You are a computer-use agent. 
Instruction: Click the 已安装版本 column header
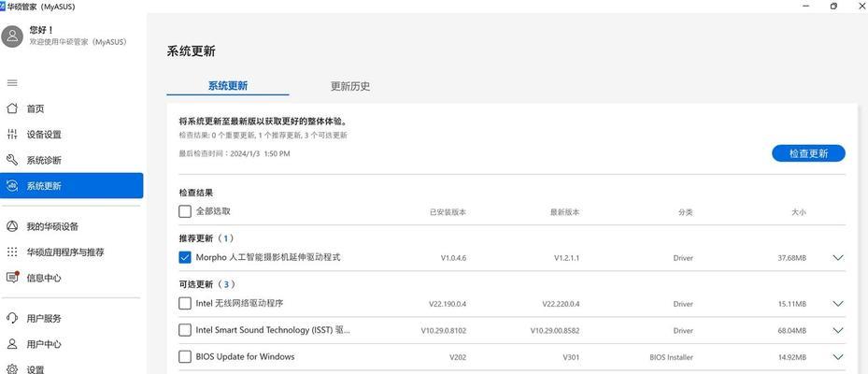(x=448, y=212)
